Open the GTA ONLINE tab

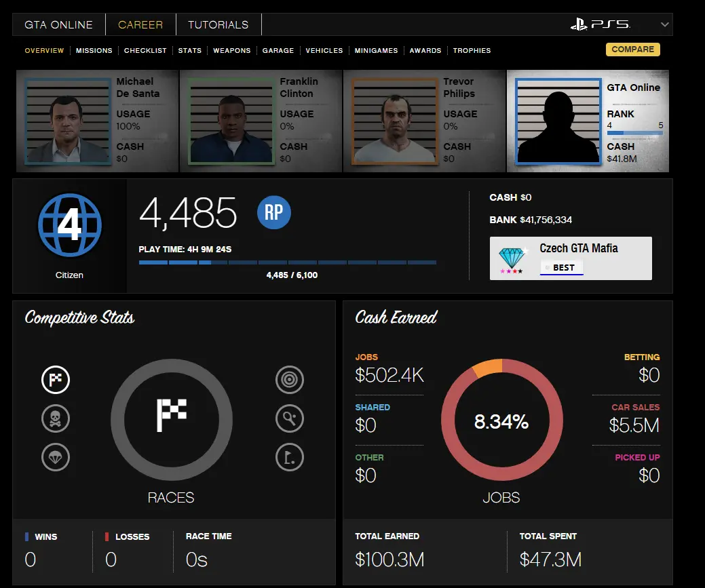point(59,24)
